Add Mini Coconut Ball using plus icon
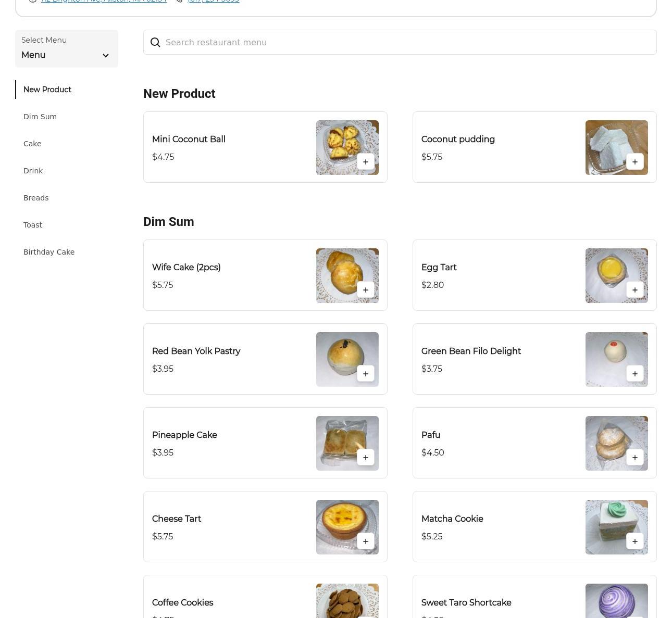The image size is (672, 618). point(365,162)
